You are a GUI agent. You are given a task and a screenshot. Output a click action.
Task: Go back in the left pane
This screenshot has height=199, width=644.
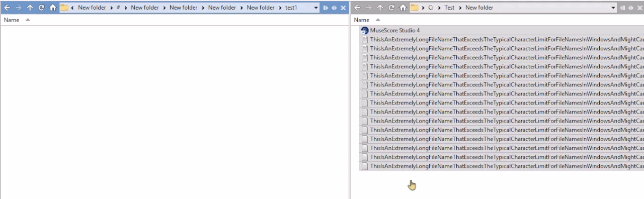[7, 8]
